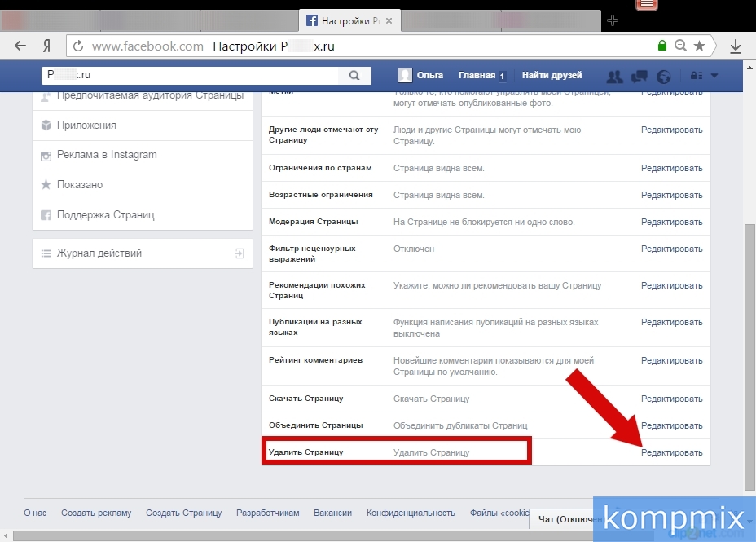Open Найти друзей link

552,75
